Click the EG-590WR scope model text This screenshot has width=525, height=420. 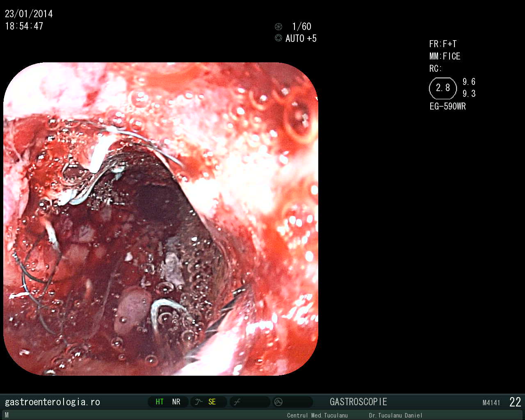(x=448, y=106)
